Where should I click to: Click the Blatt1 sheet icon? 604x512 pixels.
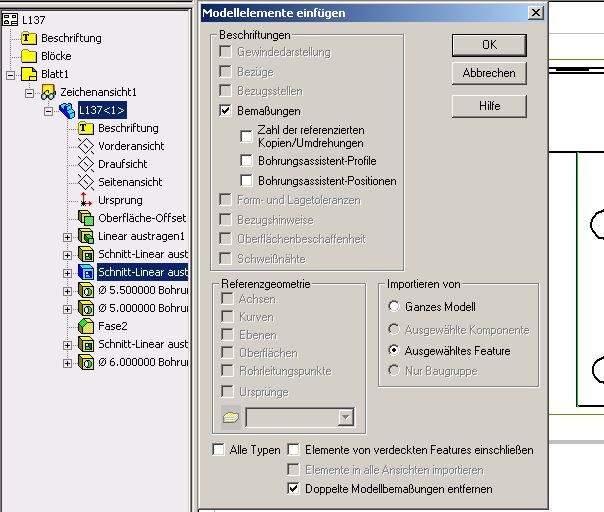point(29,74)
